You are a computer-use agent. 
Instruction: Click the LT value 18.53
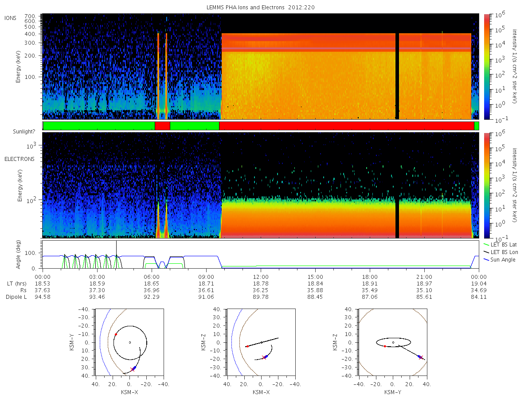(43, 283)
